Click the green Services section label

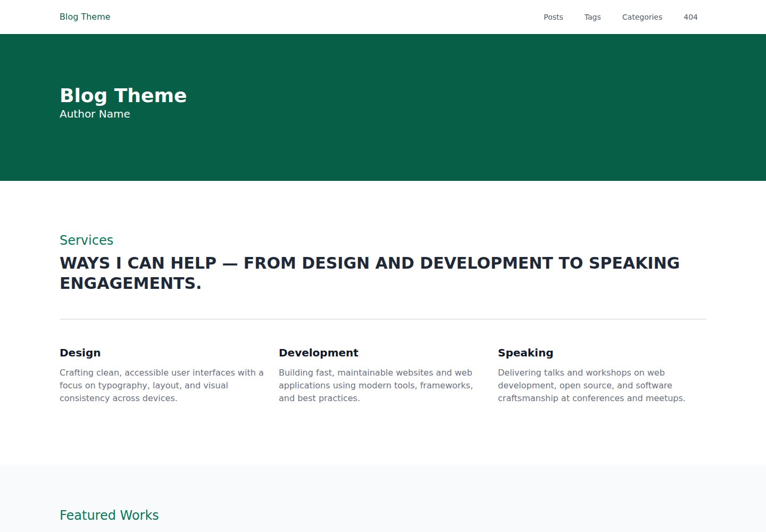86,240
